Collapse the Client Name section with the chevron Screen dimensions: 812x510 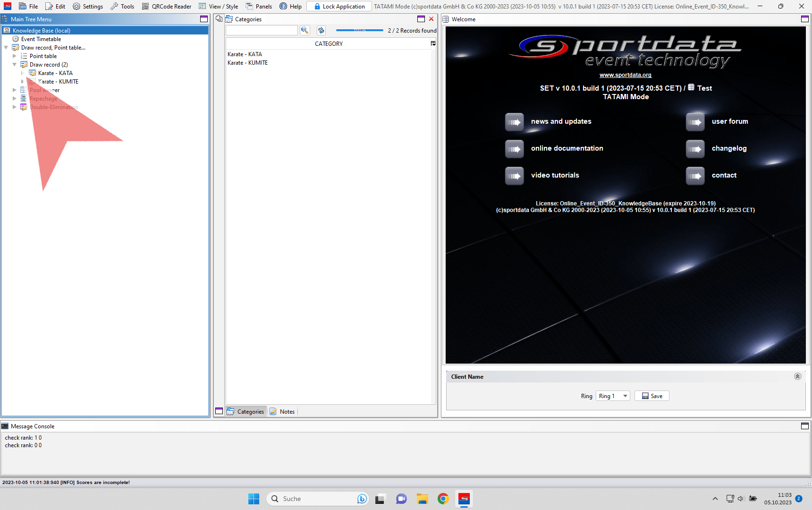pyautogui.click(x=797, y=376)
